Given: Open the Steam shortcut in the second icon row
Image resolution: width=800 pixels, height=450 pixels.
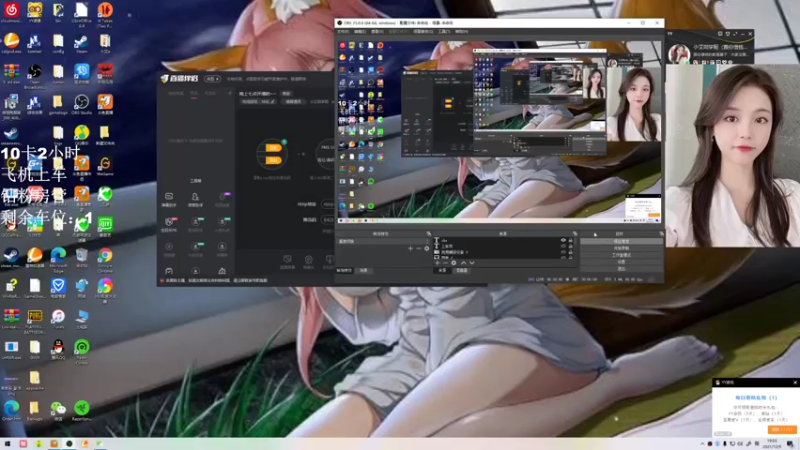Looking at the screenshot, I should 82,41.
